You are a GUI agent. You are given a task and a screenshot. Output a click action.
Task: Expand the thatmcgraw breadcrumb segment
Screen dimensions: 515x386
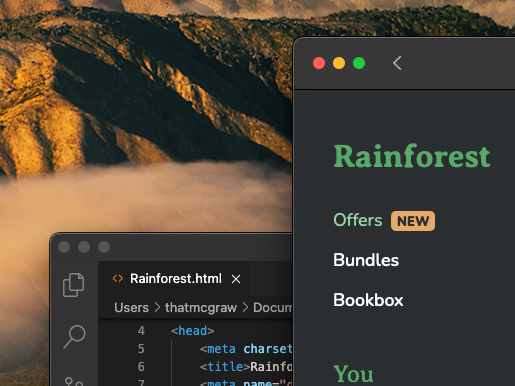[201, 308]
